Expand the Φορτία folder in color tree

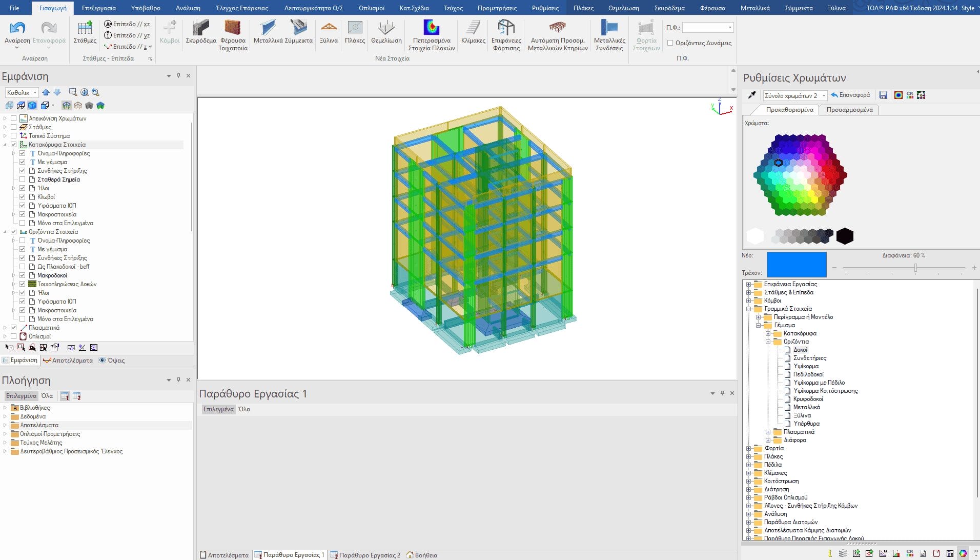click(749, 448)
